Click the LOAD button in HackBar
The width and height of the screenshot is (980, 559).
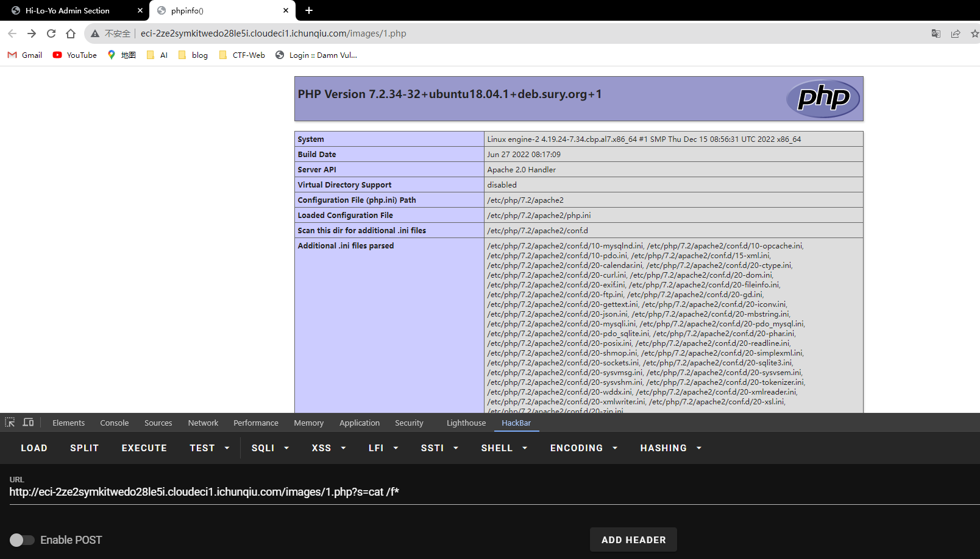point(34,448)
